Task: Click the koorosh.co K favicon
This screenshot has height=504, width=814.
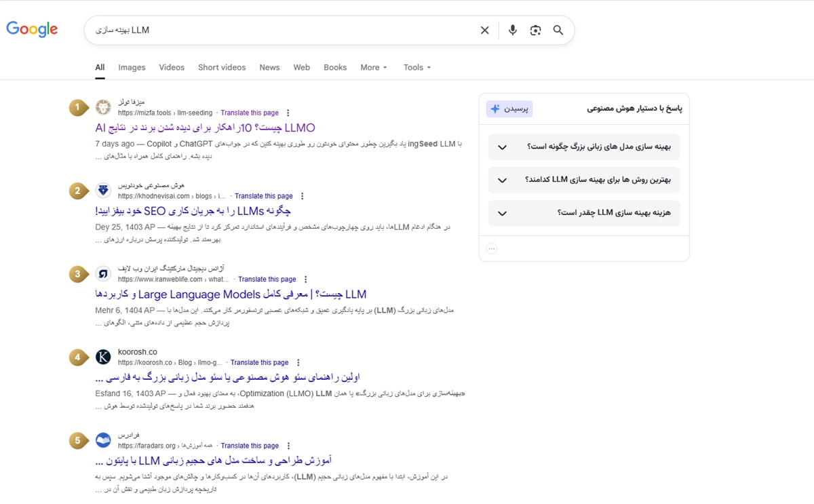Action: coord(103,357)
